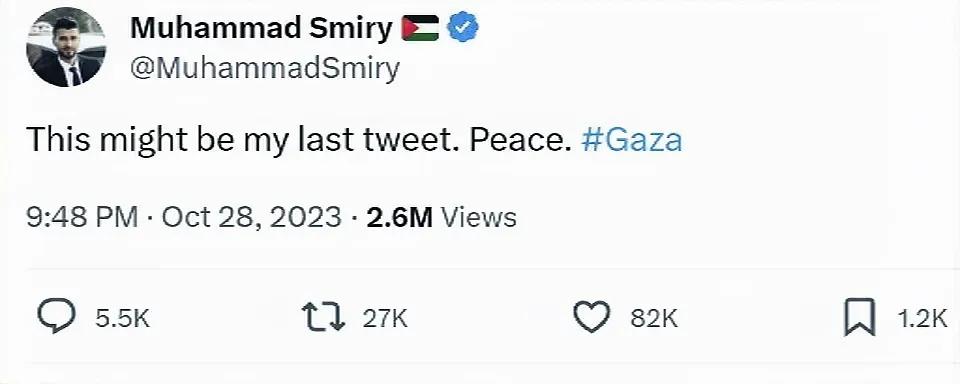Screen dimensions: 960x384
Task: Click the reply speech bubble icon
Action: click(57, 317)
